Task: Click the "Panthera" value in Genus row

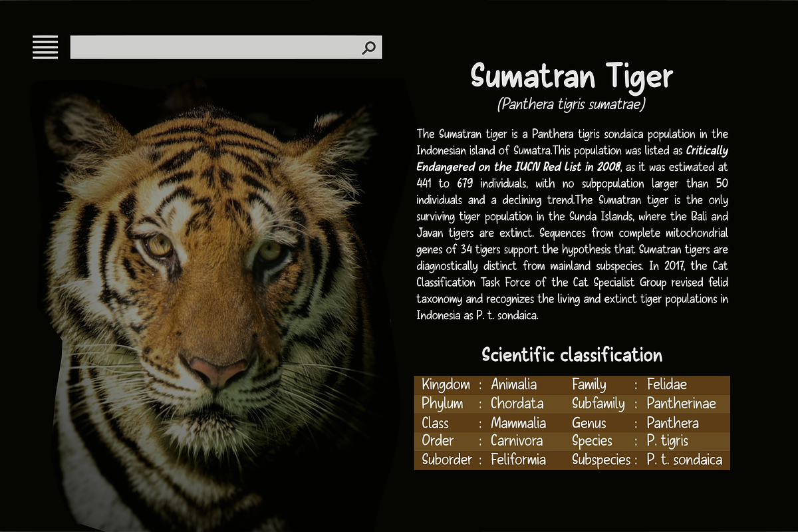Action: click(673, 423)
